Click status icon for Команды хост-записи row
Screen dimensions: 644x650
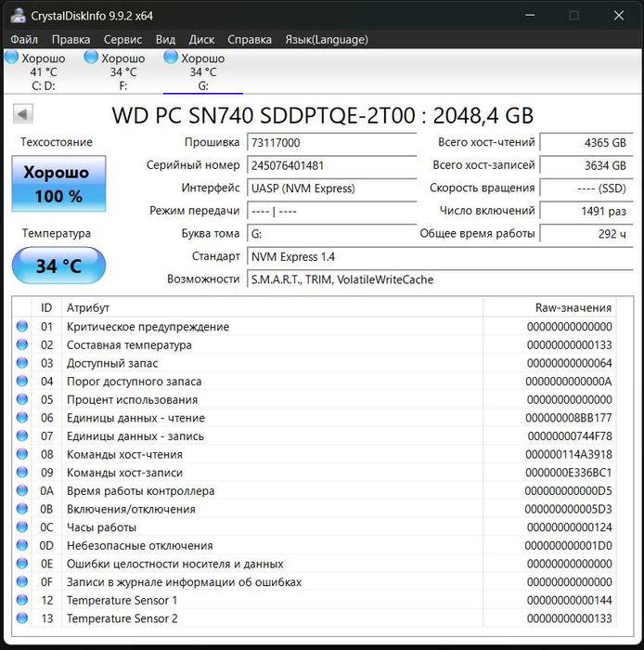(22, 472)
